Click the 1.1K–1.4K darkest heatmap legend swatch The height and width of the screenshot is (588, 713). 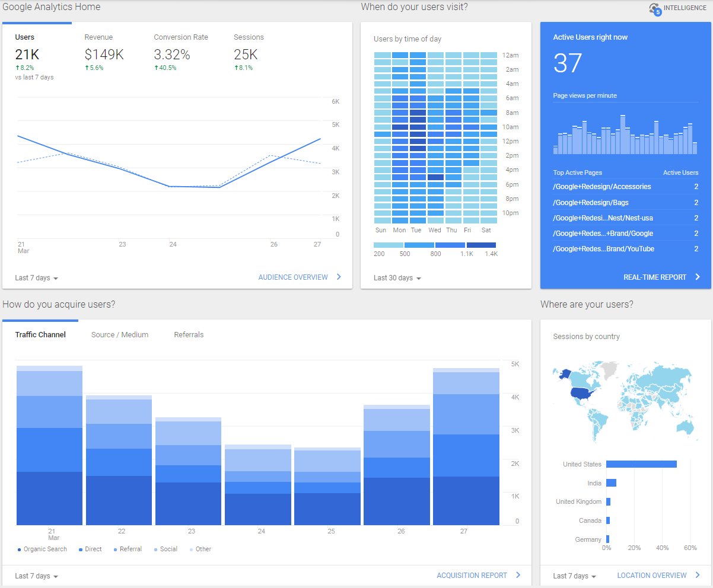tap(481, 245)
